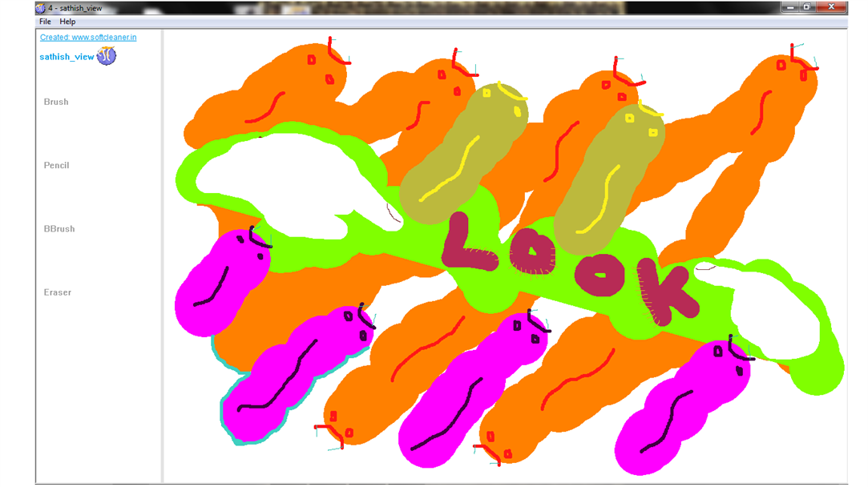Click the magenta worm outlined in cyan
Screen dimensions: 868x487
click(x=297, y=373)
